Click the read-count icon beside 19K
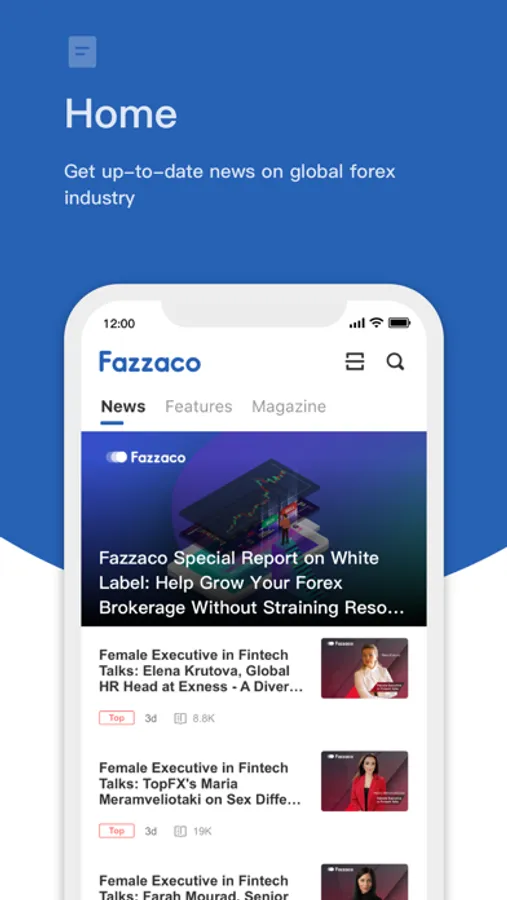 click(x=180, y=831)
